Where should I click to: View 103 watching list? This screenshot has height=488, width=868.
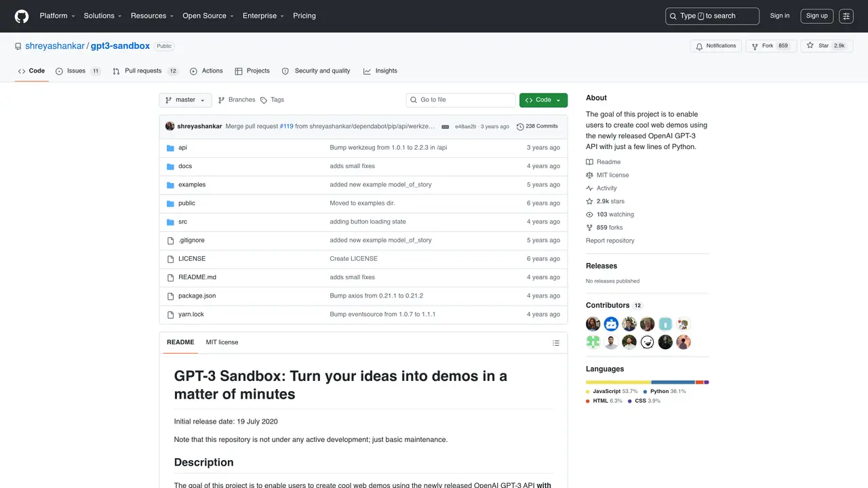pos(610,214)
